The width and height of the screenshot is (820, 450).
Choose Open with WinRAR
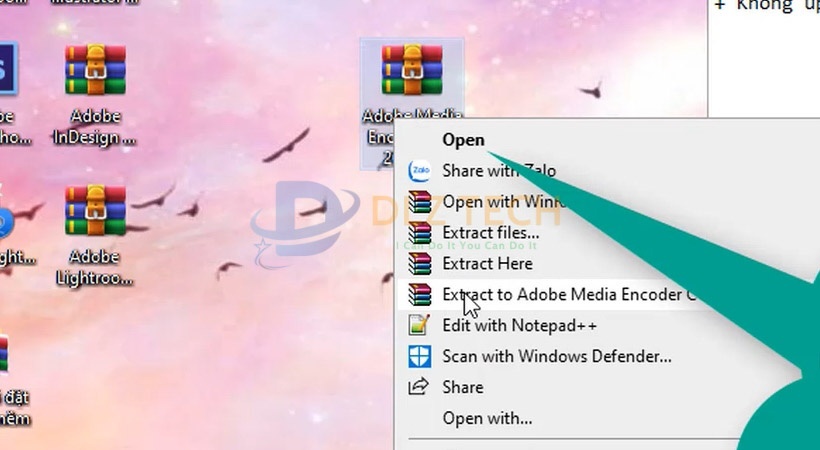pos(500,202)
